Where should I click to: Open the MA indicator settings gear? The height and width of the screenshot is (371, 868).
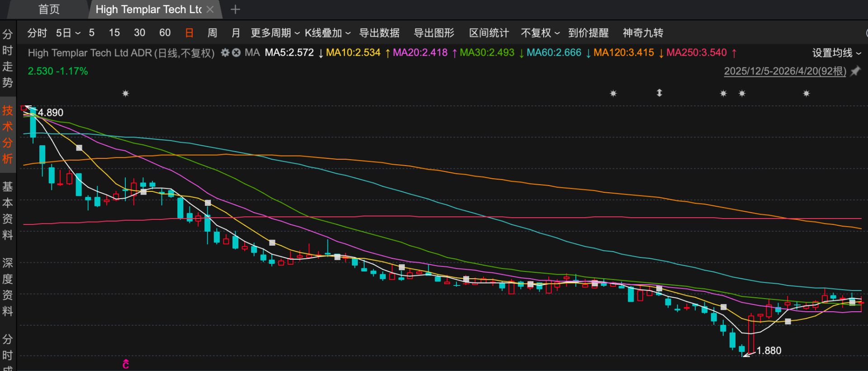pyautogui.click(x=225, y=53)
